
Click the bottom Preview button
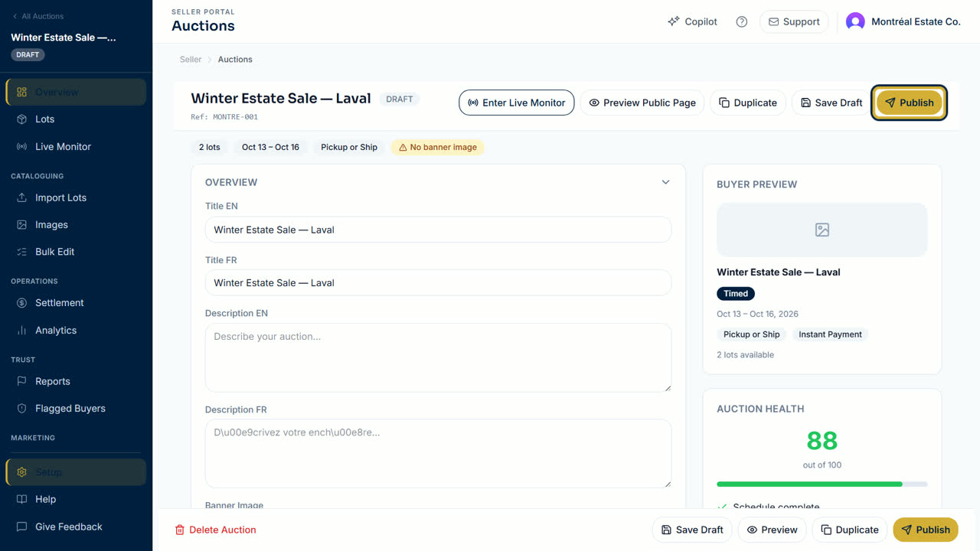click(x=772, y=530)
